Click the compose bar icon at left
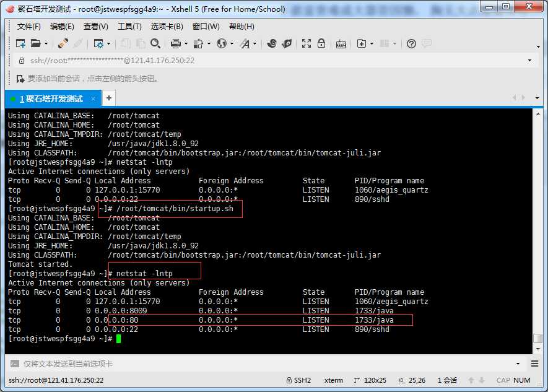The width and height of the screenshot is (548, 392). (x=15, y=364)
